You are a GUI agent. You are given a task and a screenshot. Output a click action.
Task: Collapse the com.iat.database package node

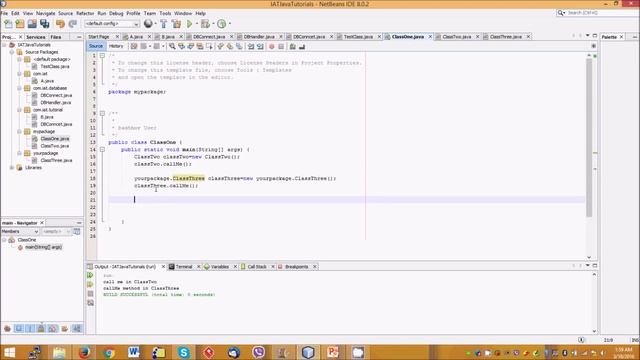coord(19,88)
